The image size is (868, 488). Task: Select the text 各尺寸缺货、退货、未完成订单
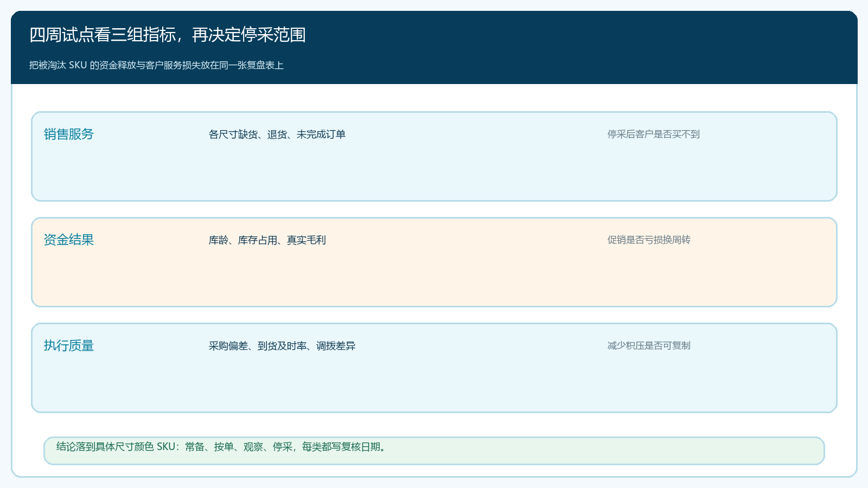click(277, 134)
